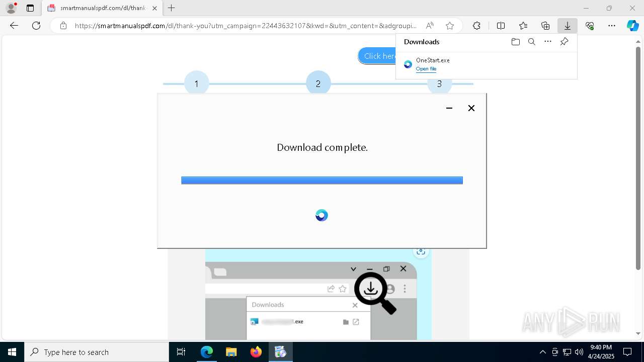Open the Collections icon

coord(545,26)
